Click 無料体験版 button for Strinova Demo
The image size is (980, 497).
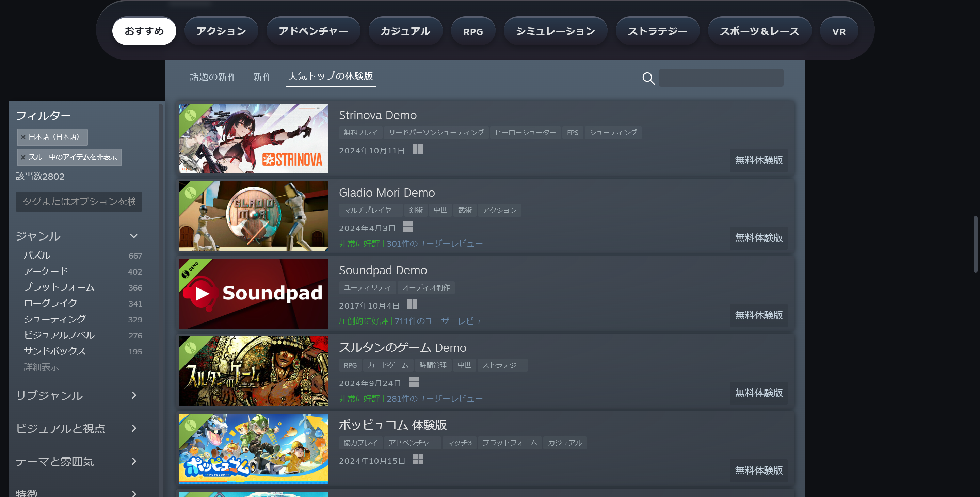(759, 160)
